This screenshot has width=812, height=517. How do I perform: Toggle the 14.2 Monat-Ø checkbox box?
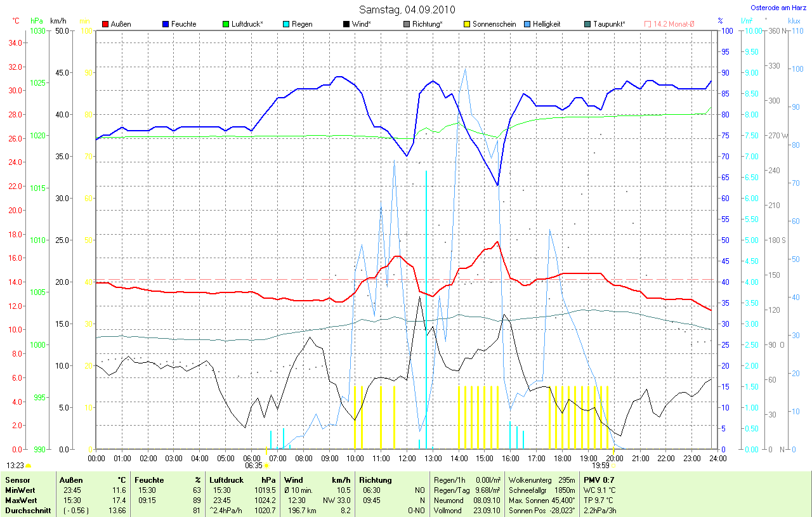[648, 24]
